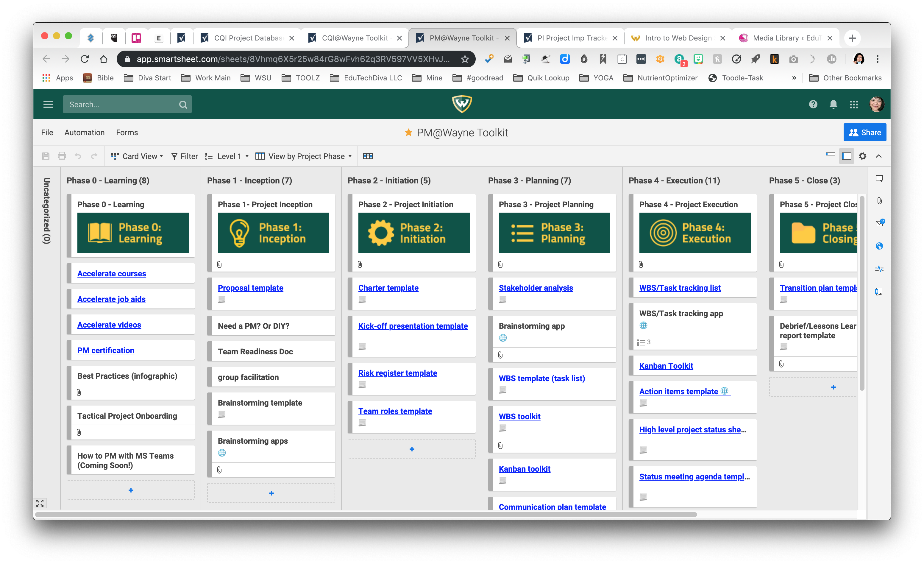Click the Publish globe icon in sidebar
The height and width of the screenshot is (564, 924).
point(879,246)
